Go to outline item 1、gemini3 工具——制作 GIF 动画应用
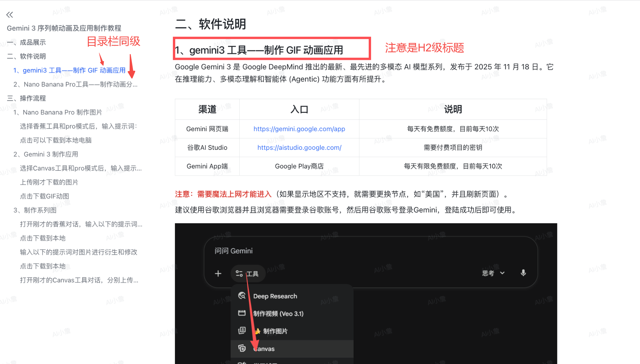 coord(69,70)
